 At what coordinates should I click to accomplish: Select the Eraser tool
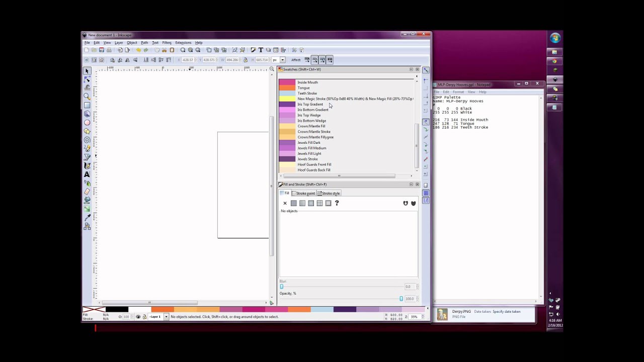point(87,192)
